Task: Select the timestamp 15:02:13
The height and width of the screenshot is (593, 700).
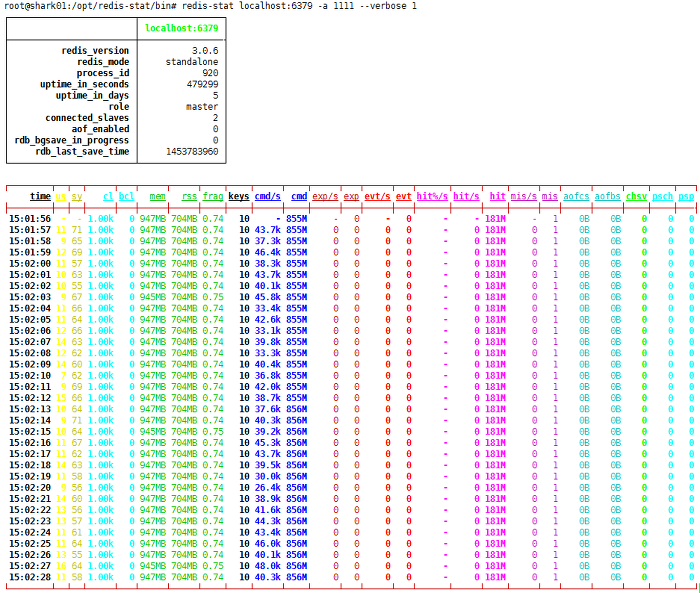Action: 30,409
